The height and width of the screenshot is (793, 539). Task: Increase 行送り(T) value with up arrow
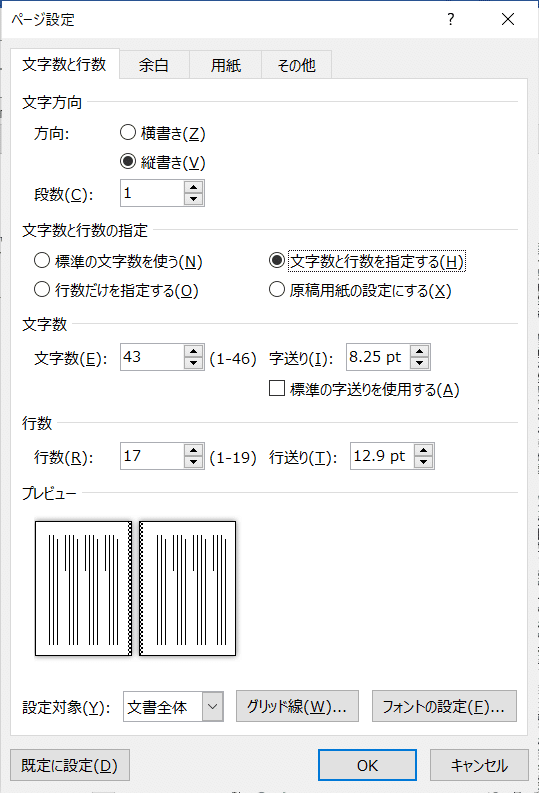click(x=424, y=450)
